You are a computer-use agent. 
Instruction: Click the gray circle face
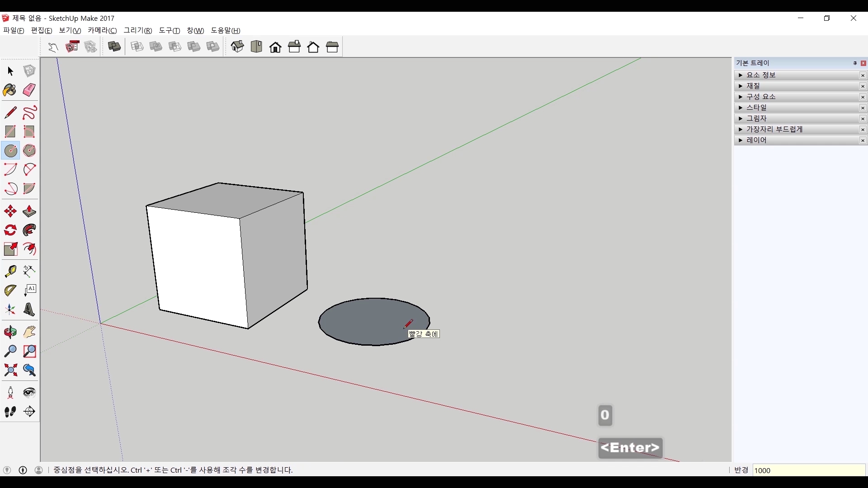362,322
